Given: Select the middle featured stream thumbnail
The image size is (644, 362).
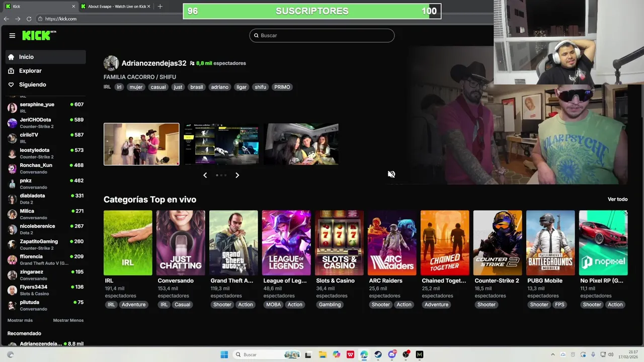Looking at the screenshot, I should click(221, 144).
